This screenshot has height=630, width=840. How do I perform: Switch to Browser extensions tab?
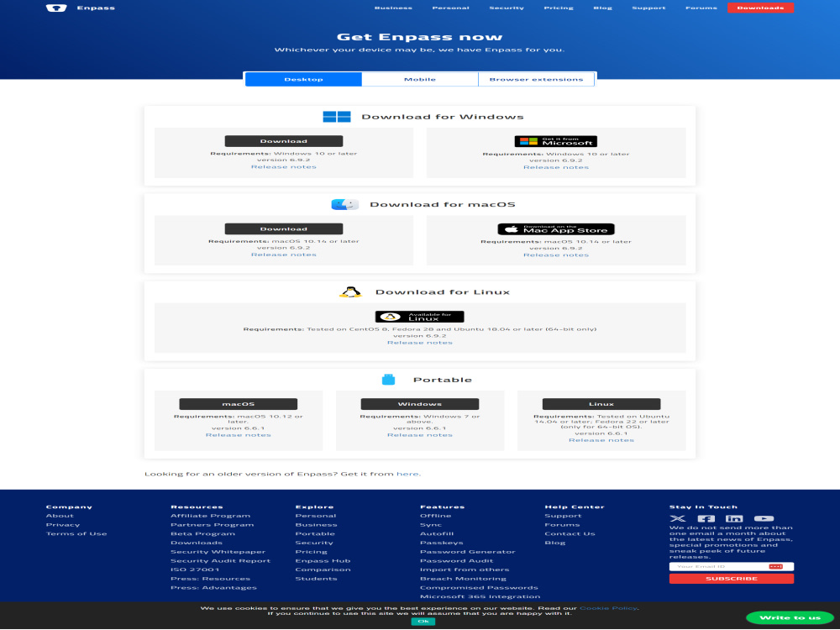tap(536, 79)
